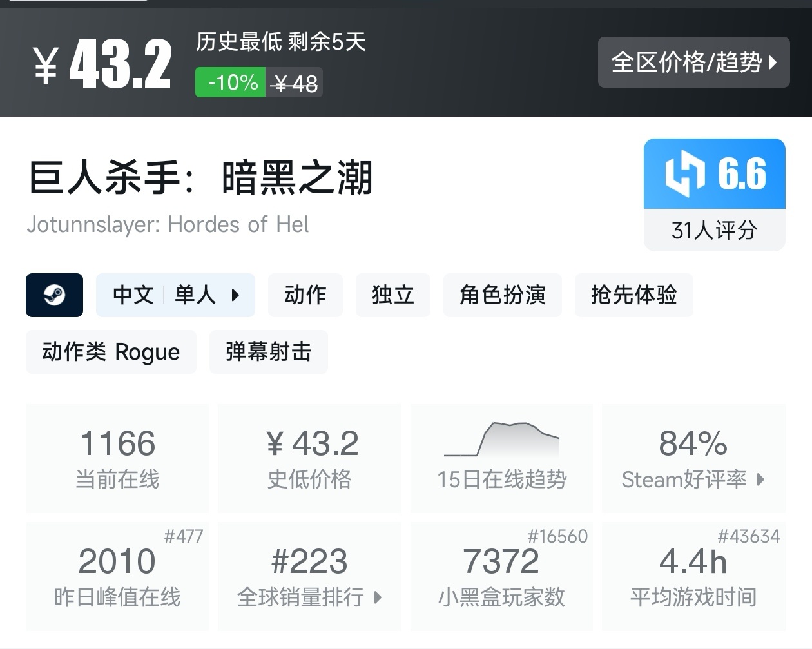The width and height of the screenshot is (812, 649).
Task: View the 1166 当前在线 stat card
Action: pos(117,458)
